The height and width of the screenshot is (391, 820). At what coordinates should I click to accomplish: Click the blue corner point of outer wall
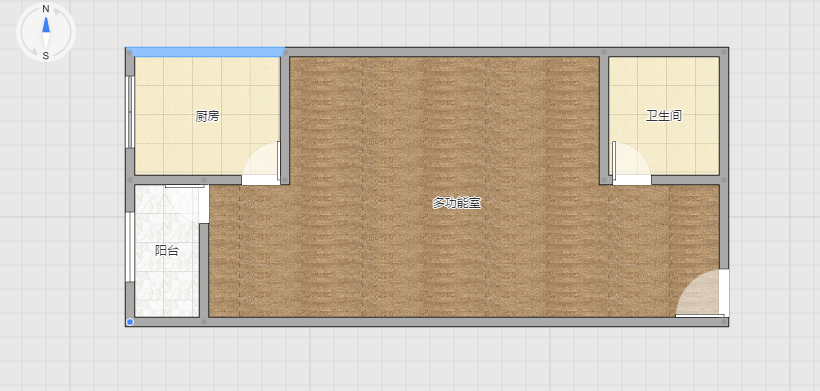[x=130, y=322]
